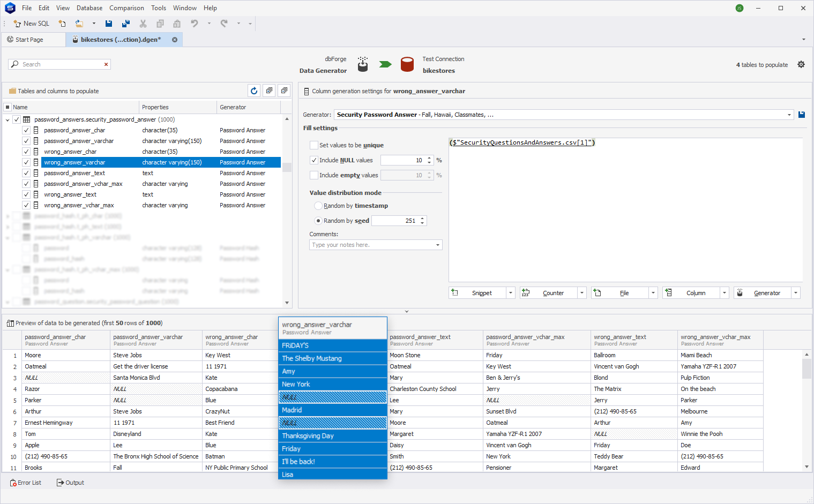This screenshot has width=814, height=504.
Task: Click the Save floppy disk icon
Action: pos(109,24)
